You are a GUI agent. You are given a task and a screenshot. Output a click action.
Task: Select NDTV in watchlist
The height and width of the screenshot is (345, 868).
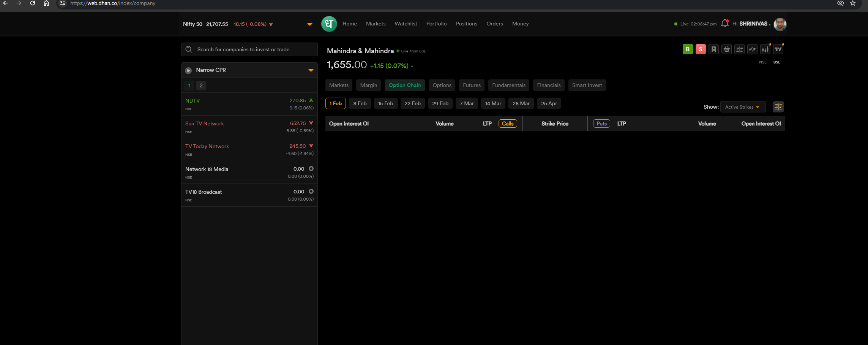(249, 104)
